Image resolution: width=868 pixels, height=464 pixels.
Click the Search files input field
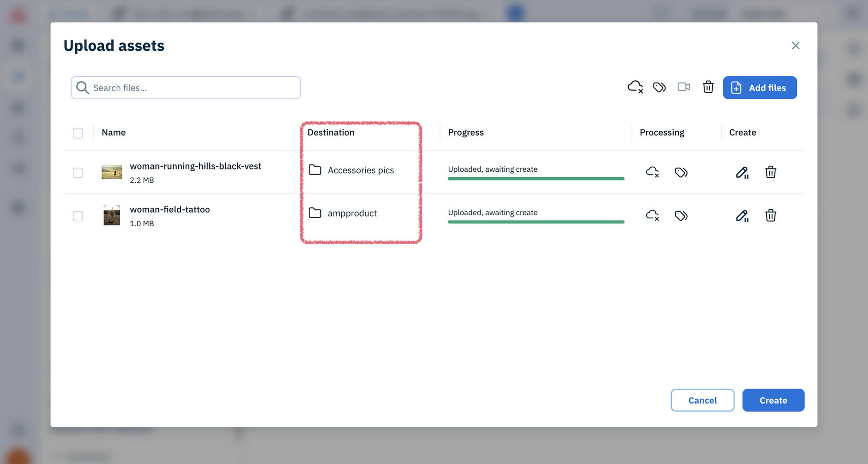click(x=186, y=88)
